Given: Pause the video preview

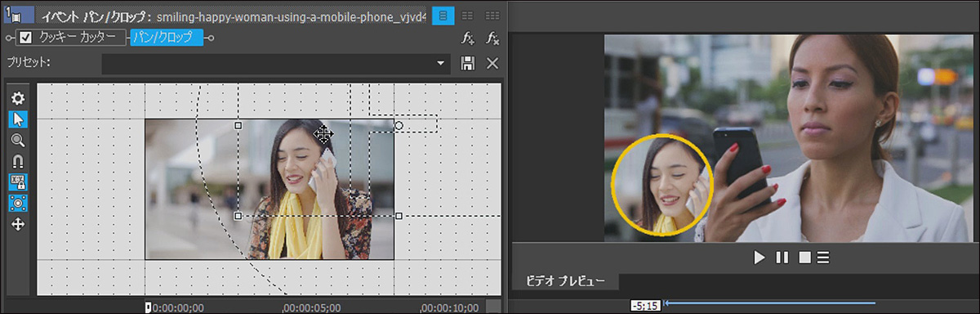Looking at the screenshot, I should point(782,258).
